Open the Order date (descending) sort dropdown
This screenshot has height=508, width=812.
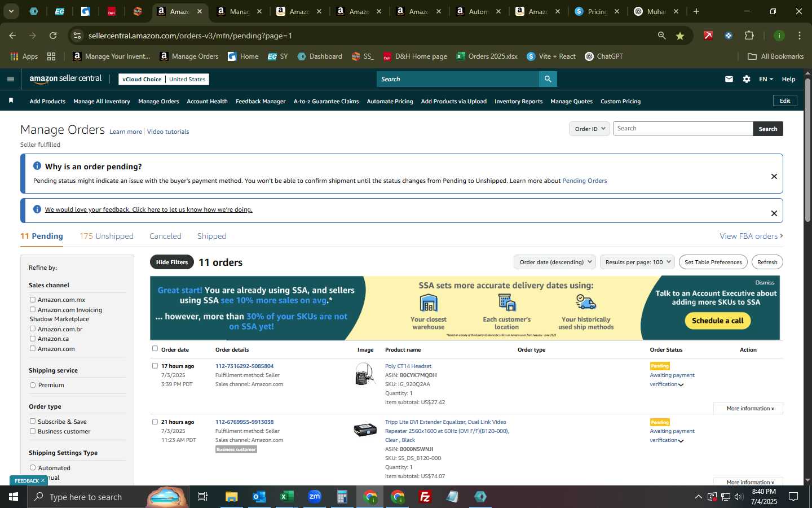[555, 262]
